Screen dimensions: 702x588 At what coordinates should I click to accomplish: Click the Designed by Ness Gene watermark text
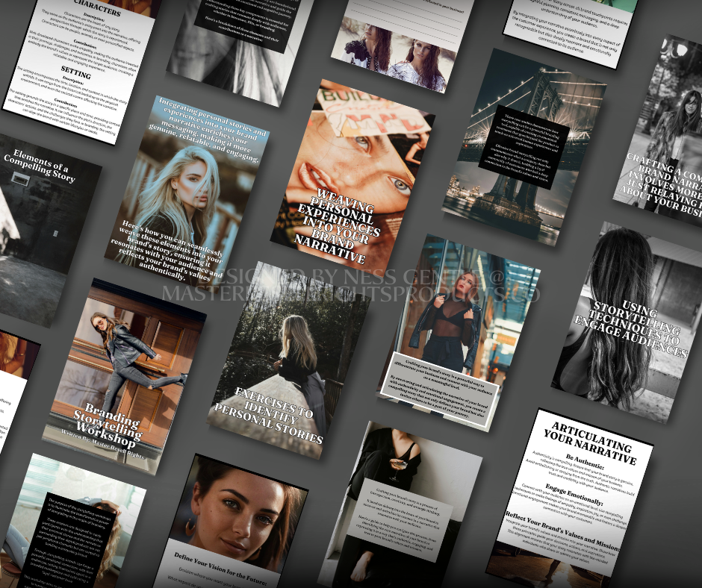[x=351, y=281]
